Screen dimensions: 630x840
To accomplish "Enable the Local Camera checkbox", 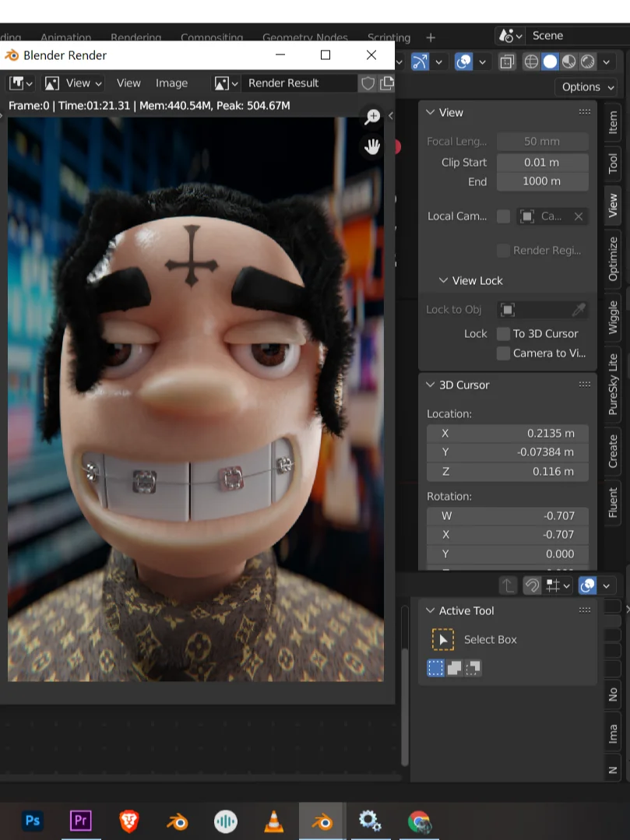I will point(503,216).
